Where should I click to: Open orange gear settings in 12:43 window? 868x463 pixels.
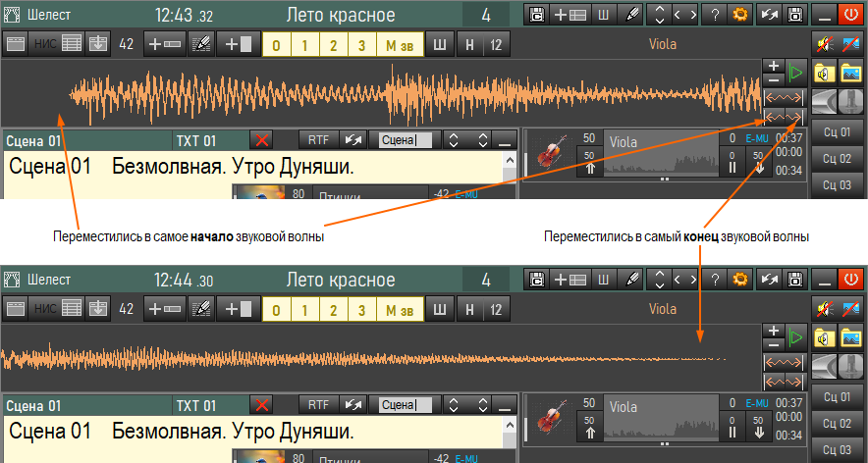pyautogui.click(x=739, y=15)
